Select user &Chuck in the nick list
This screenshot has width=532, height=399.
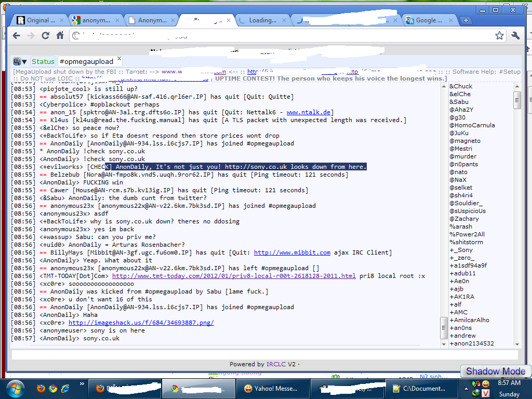point(461,86)
